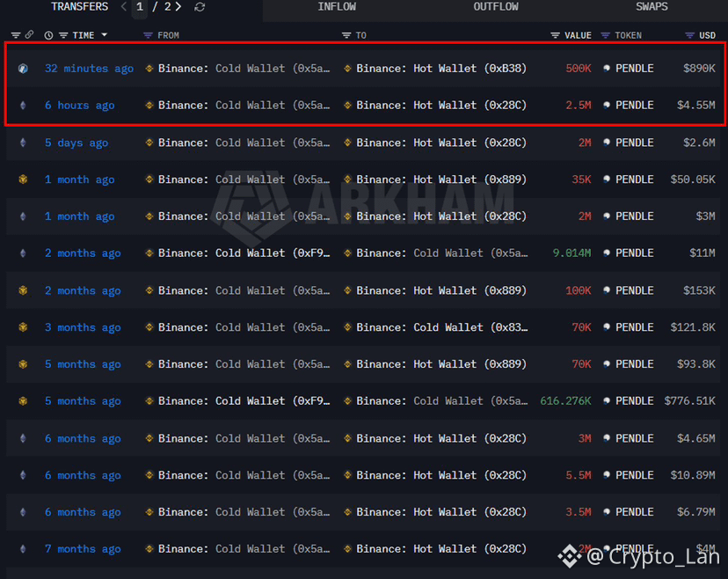Click BNB chain icon of the $50.05K row
728x579 pixels.
click(23, 180)
